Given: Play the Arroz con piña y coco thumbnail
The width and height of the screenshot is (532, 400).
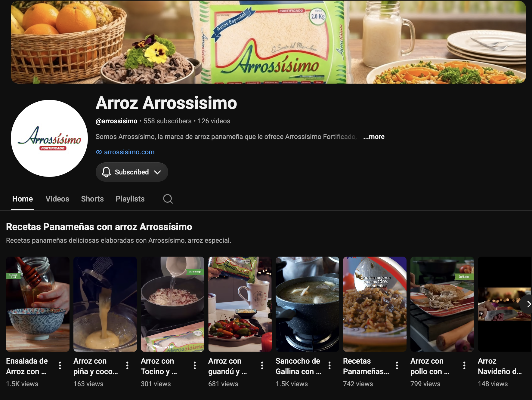Looking at the screenshot, I should (105, 304).
